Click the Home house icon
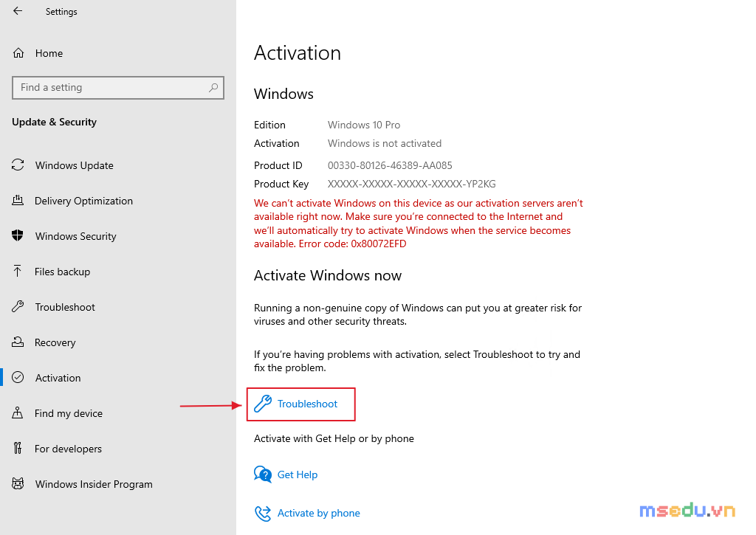The image size is (756, 535). (x=18, y=53)
